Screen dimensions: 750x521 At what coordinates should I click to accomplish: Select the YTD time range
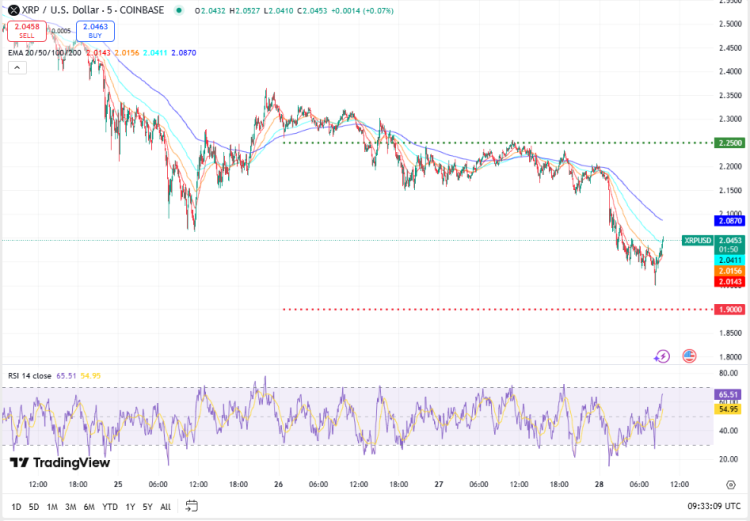[x=110, y=507]
